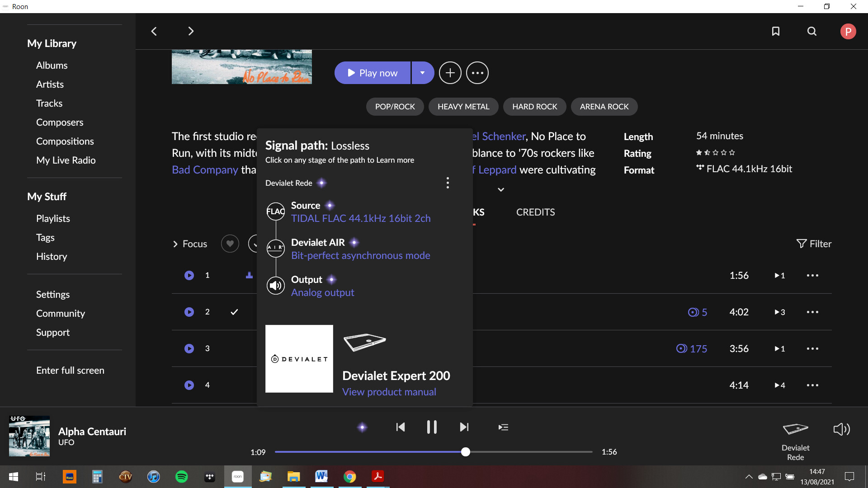Show hidden system tray icons

coord(749,477)
